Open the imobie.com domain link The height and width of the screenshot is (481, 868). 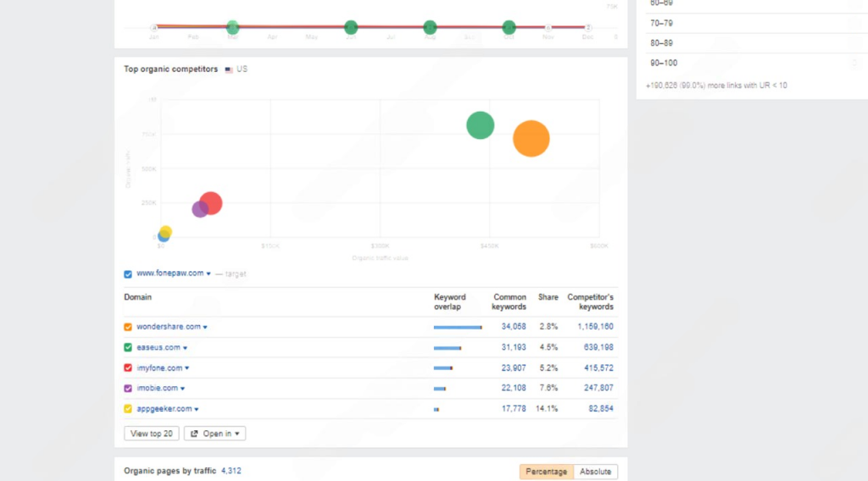click(157, 388)
